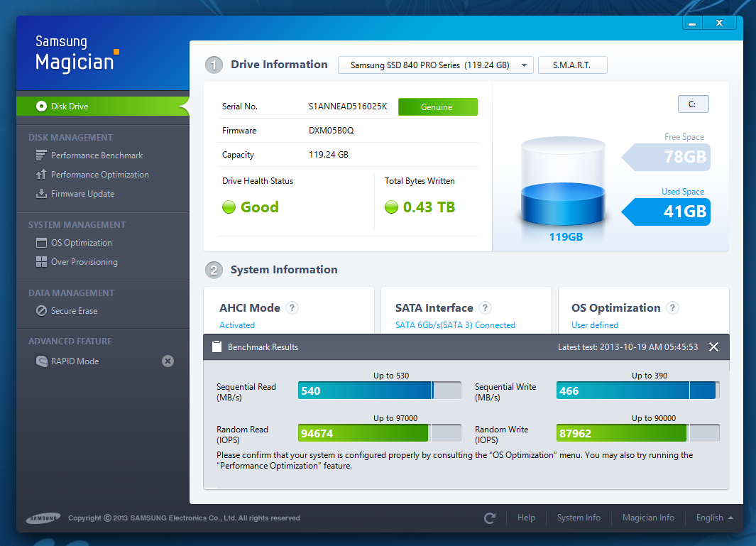Click the Samsung logo in footer
This screenshot has height=546, width=756.
pyautogui.click(x=43, y=518)
